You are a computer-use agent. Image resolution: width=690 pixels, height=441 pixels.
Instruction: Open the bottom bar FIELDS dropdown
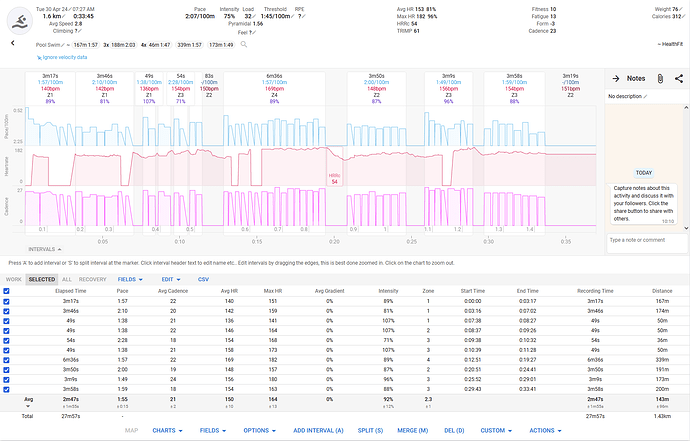tap(213, 430)
